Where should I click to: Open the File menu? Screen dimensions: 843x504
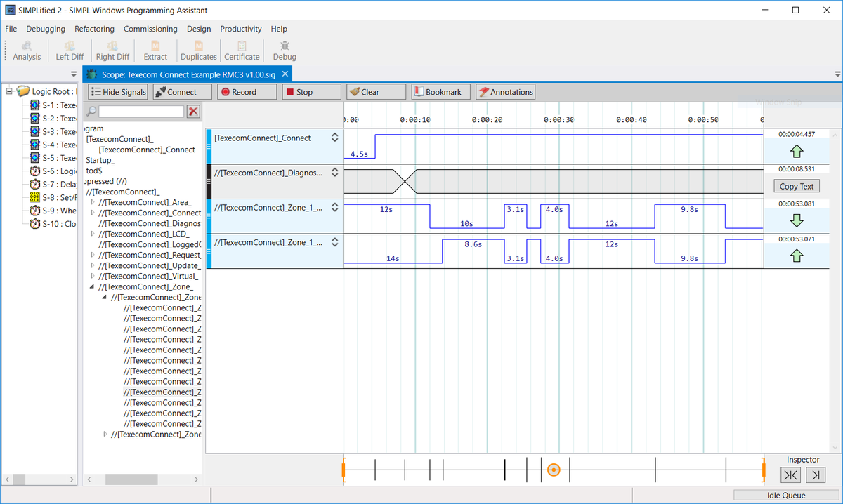[11, 29]
